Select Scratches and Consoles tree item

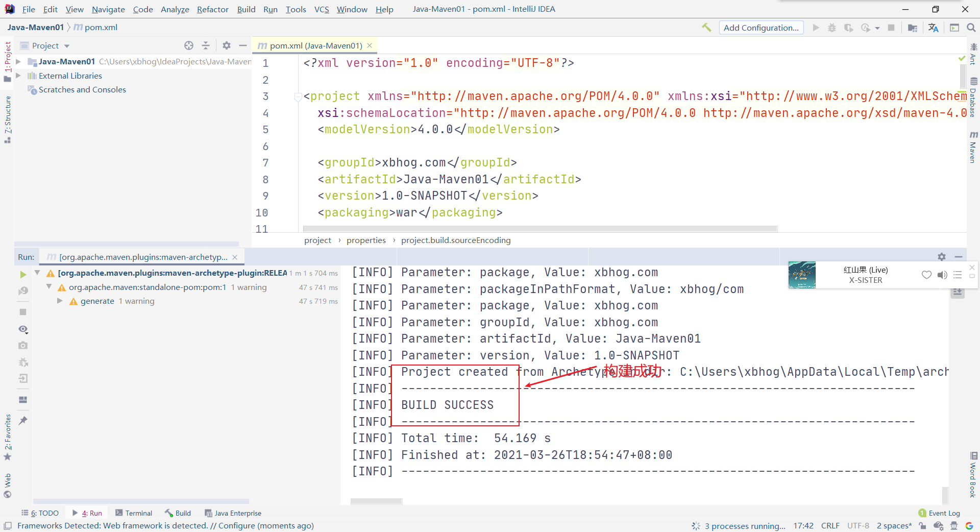82,89
